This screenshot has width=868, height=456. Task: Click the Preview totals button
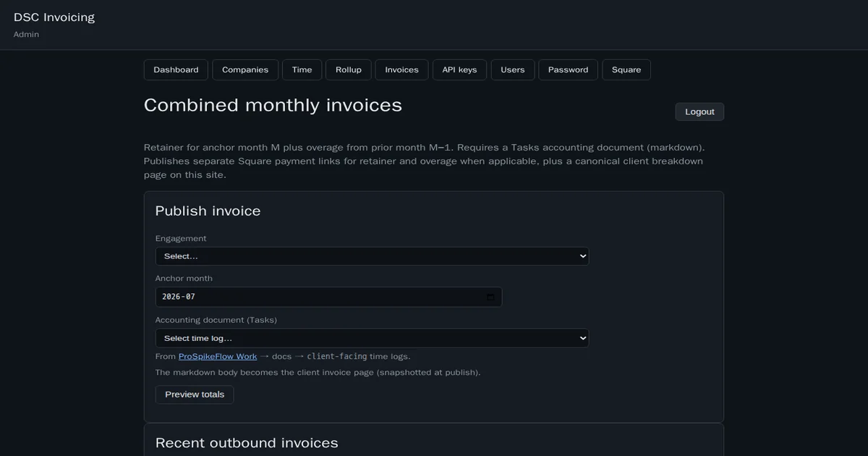[x=195, y=394]
